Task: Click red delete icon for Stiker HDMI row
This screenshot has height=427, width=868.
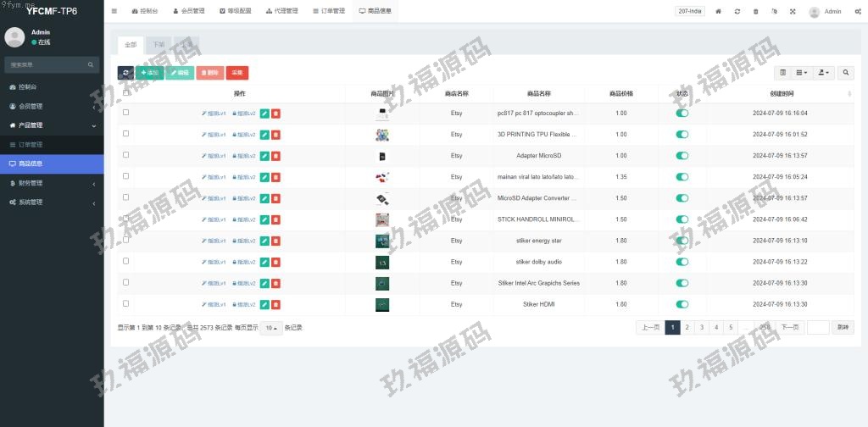Action: pos(275,304)
